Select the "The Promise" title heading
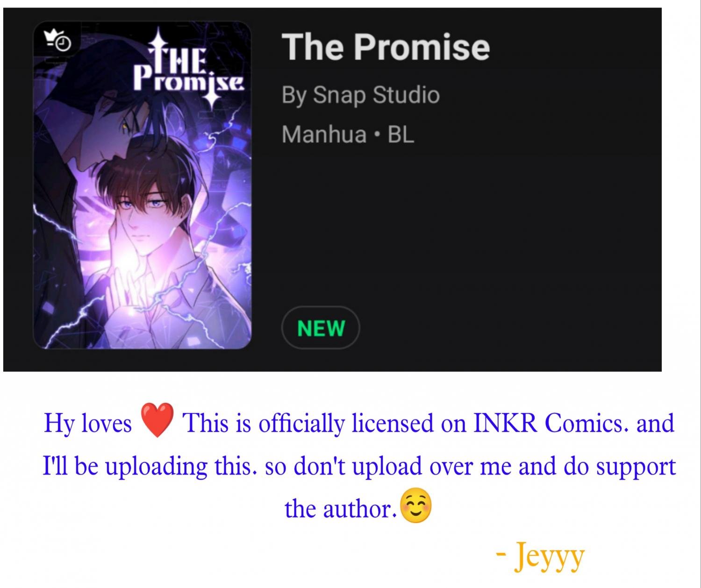 (x=386, y=47)
